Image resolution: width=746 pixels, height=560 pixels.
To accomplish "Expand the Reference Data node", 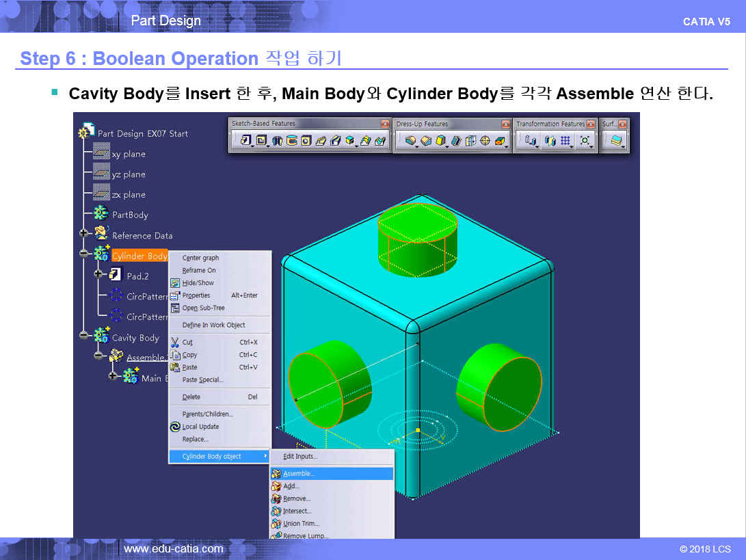I will (84, 234).
